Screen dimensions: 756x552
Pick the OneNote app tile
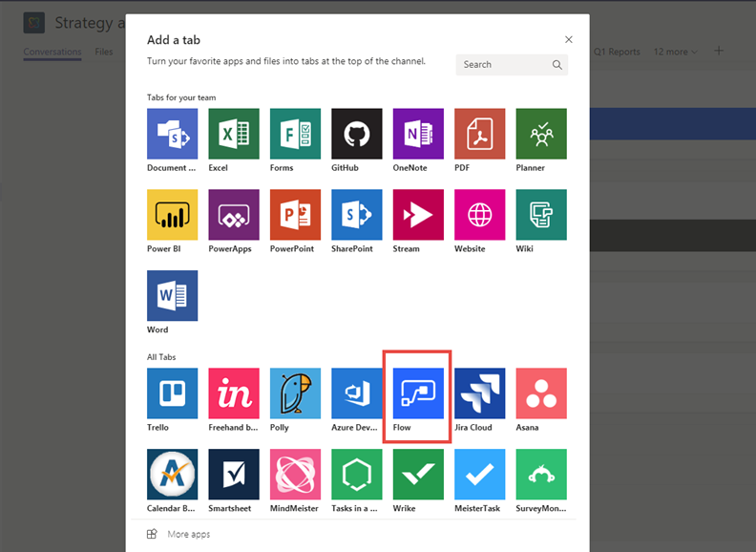418,134
